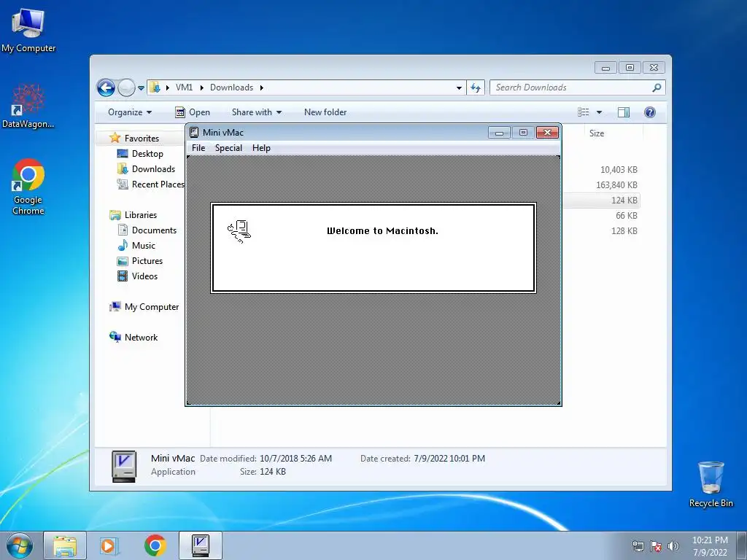This screenshot has width=747, height=560.
Task: Click the Chrome taskbar icon
Action: pos(155,545)
